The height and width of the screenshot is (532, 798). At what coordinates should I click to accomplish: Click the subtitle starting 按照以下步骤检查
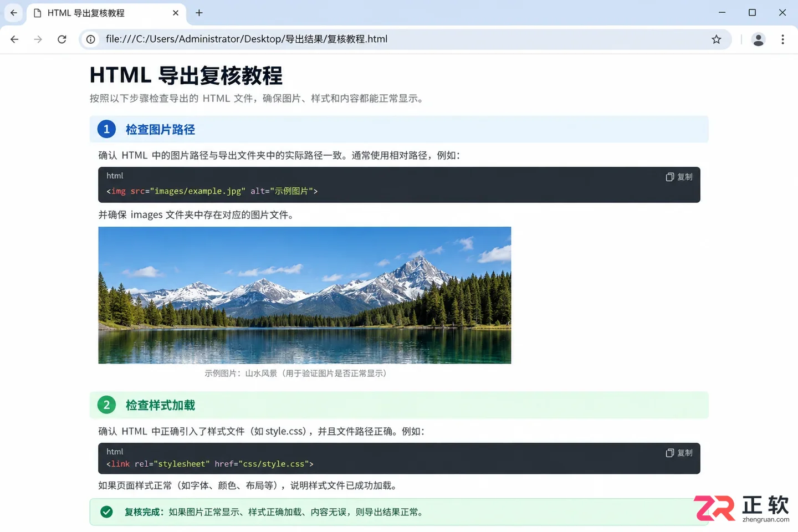[x=258, y=99]
